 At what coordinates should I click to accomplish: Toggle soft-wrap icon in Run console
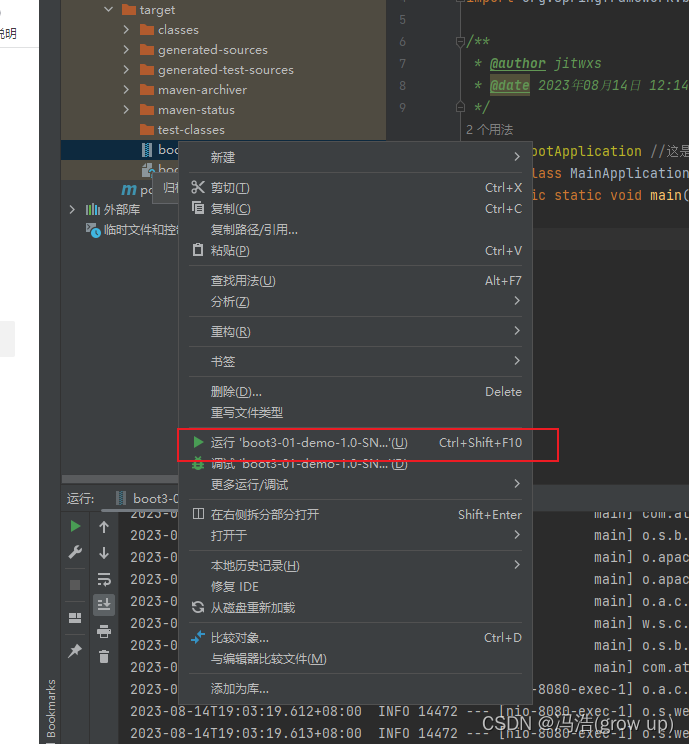104,579
